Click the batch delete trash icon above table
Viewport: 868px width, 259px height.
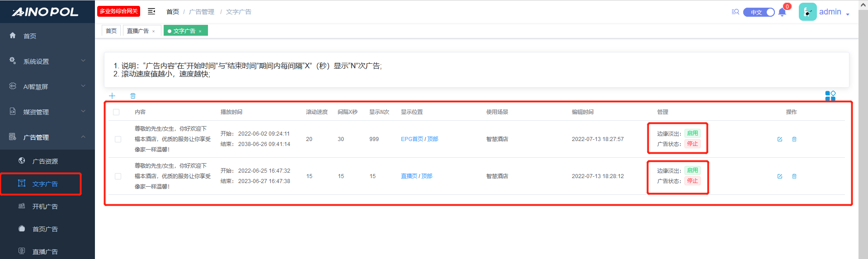133,96
